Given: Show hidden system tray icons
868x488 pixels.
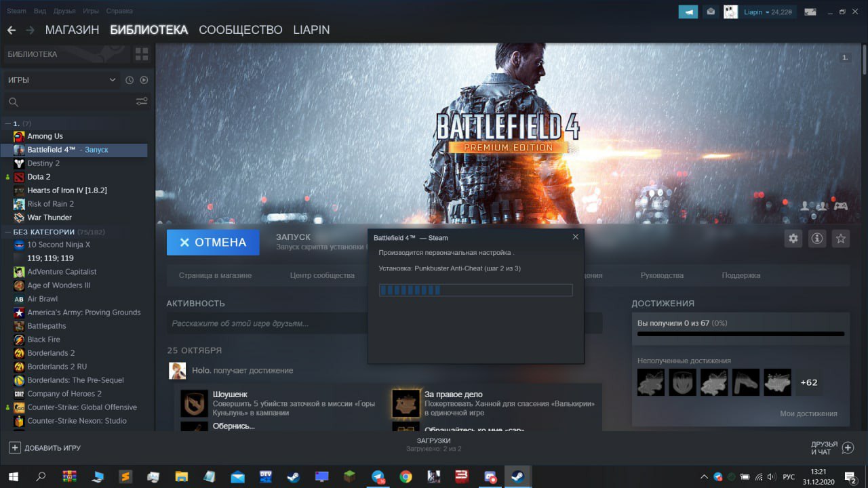Looking at the screenshot, I should (704, 476).
